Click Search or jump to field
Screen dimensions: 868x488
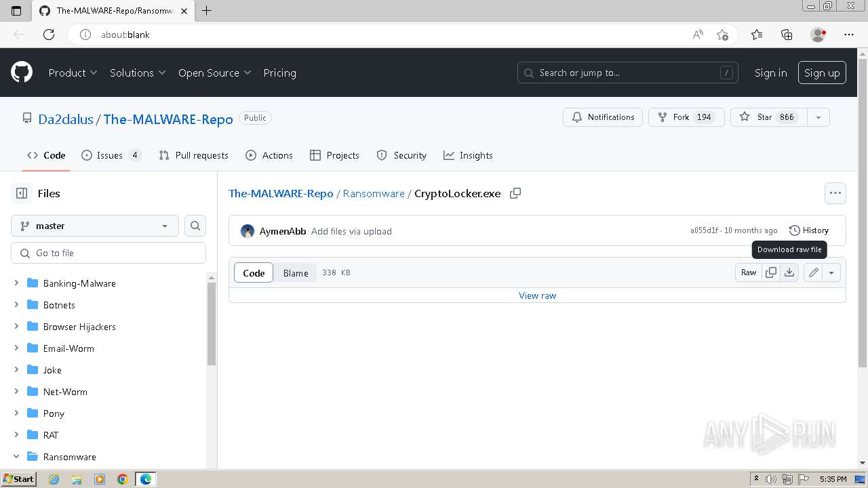click(x=628, y=73)
